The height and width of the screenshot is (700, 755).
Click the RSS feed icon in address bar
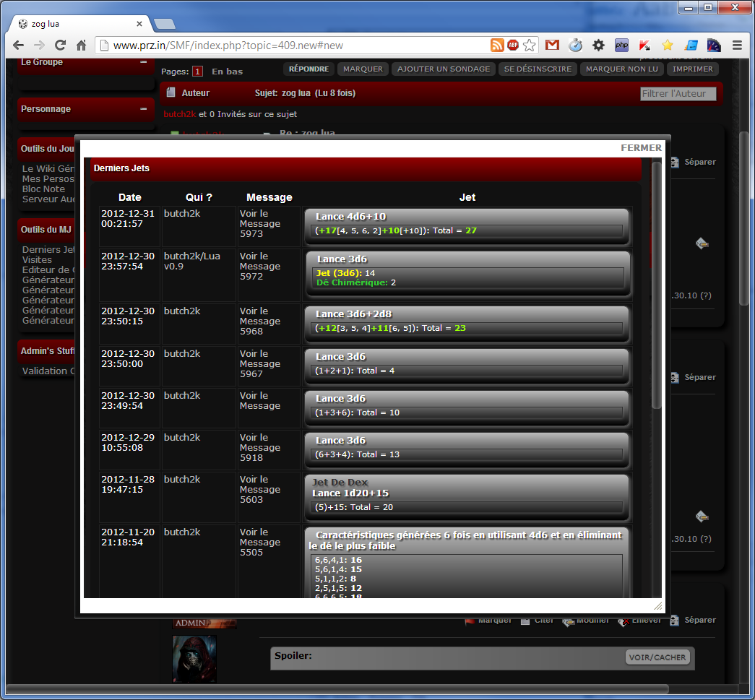497,45
